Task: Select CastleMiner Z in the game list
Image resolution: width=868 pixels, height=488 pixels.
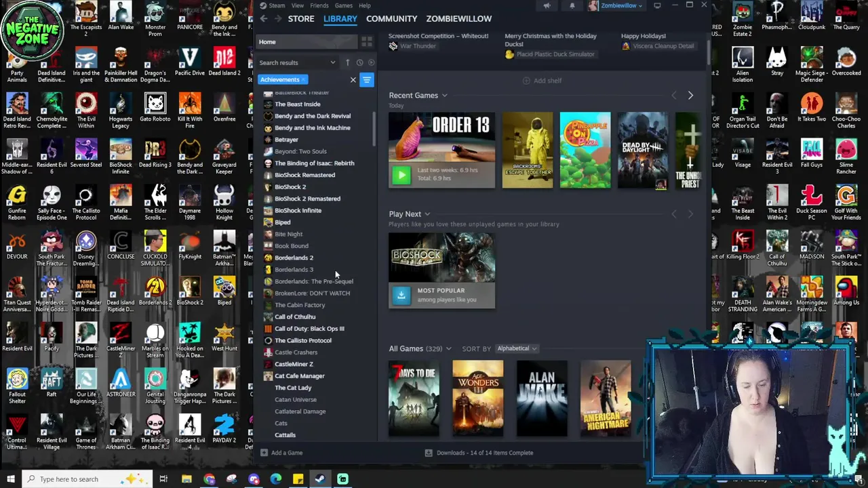Action: [x=293, y=365]
